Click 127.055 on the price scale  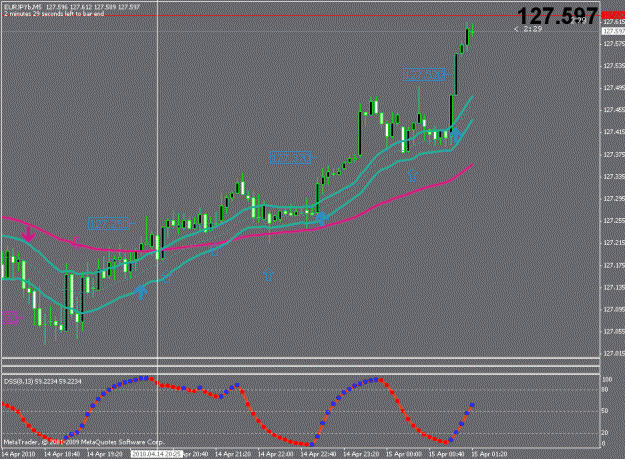614,332
